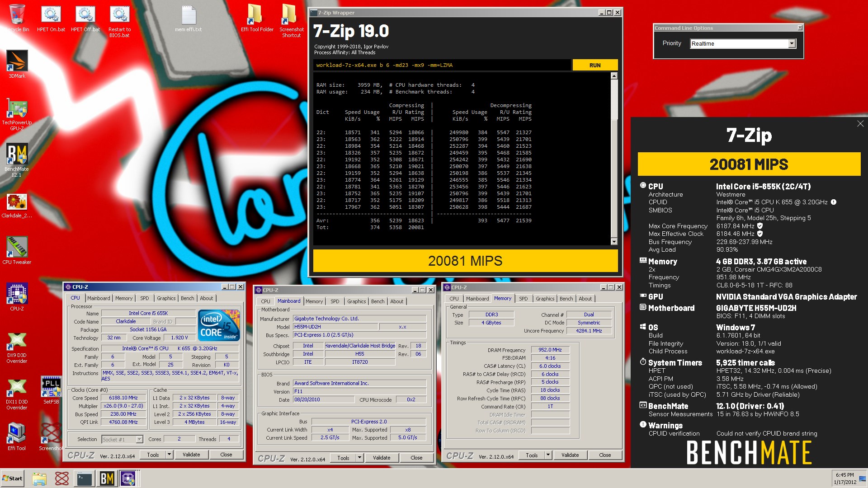Open Clarkdale_2 image icon
Viewport: 868px width, 488px height.
pos(17,205)
